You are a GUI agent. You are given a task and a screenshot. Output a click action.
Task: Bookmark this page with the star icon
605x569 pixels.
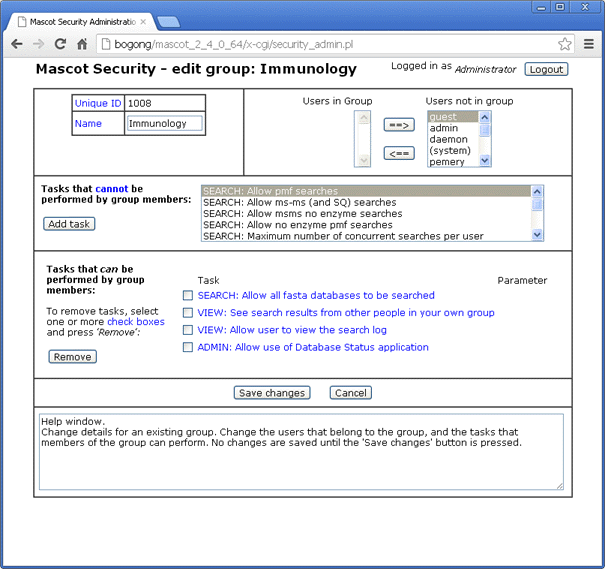click(564, 44)
